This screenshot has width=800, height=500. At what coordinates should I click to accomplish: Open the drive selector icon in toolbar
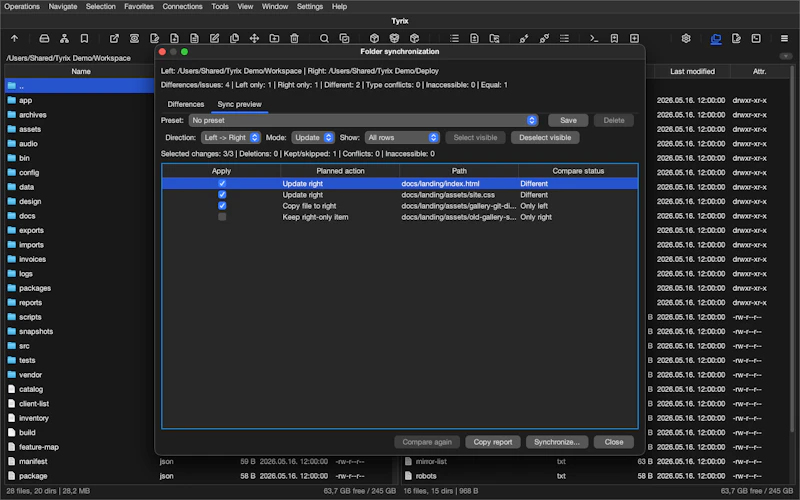[x=44, y=38]
